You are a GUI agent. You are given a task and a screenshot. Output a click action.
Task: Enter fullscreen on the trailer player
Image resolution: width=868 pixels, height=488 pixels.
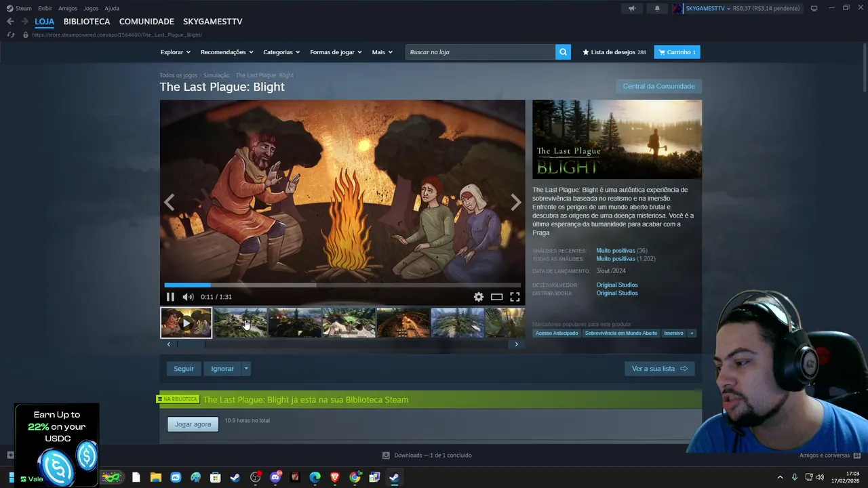click(x=515, y=297)
